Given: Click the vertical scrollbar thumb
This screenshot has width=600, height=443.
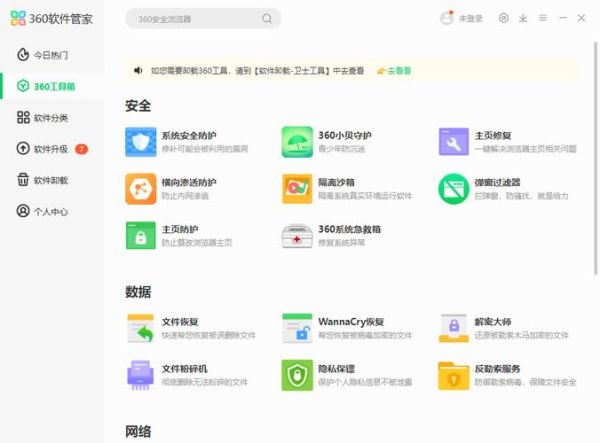Looking at the screenshot, I should click(x=595, y=158).
